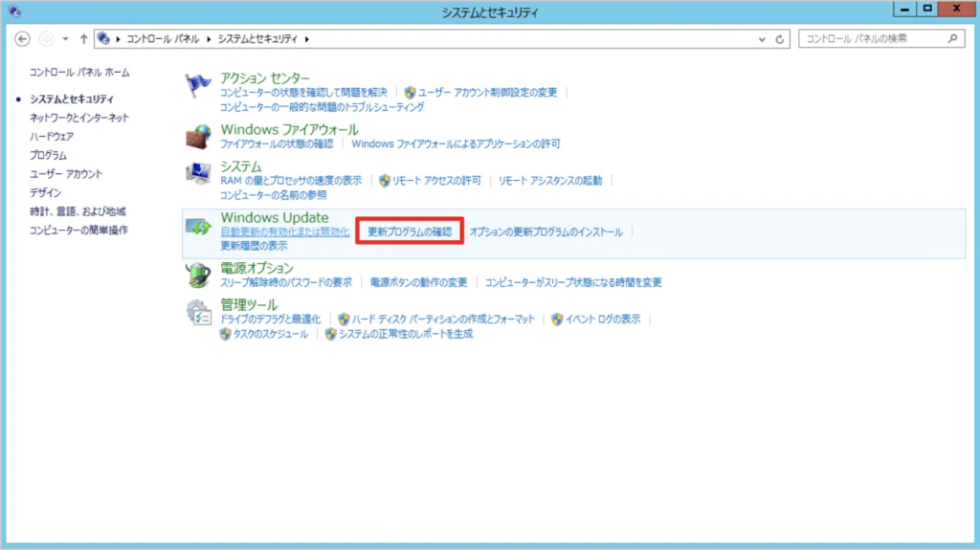Click 更新プログラムの確認 link
The height and width of the screenshot is (550, 980).
[410, 232]
